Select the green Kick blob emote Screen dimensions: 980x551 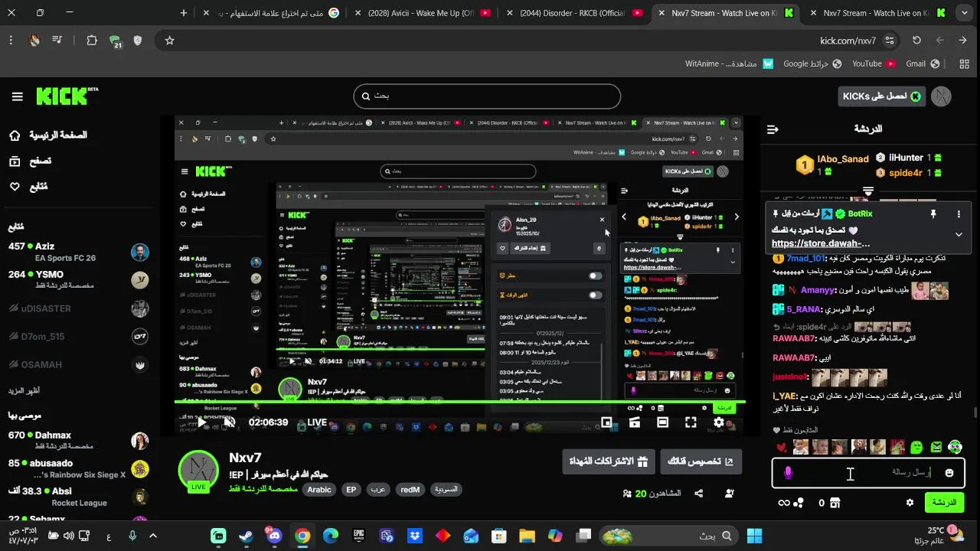pyautogui.click(x=916, y=447)
